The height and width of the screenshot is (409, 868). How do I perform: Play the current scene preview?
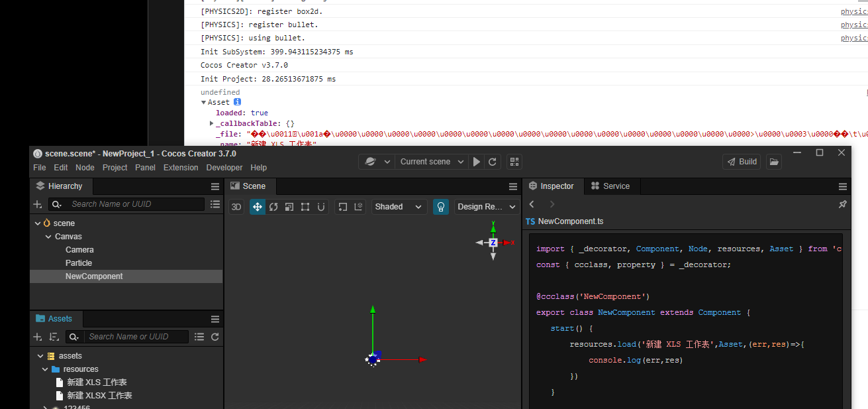477,162
